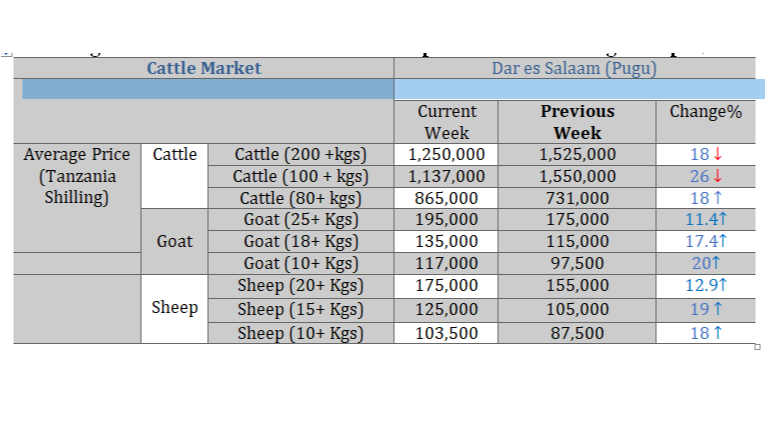This screenshot has height=436, width=776.
Task: Select the 97,500 previous week value
Action: click(577, 263)
